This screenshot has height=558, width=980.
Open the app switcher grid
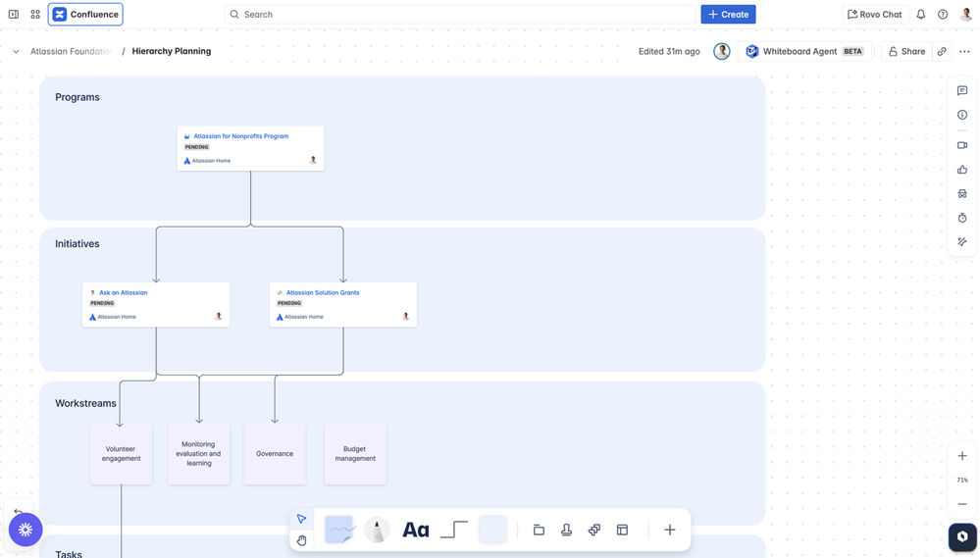tap(35, 14)
